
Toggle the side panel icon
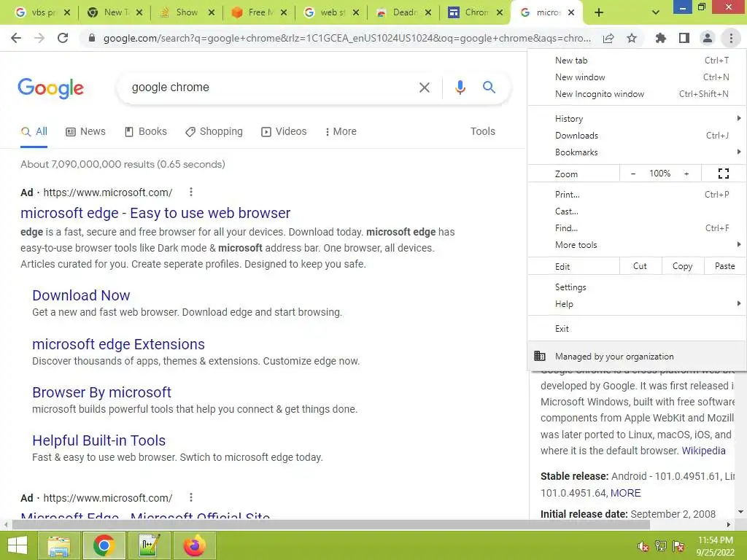pyautogui.click(x=684, y=38)
